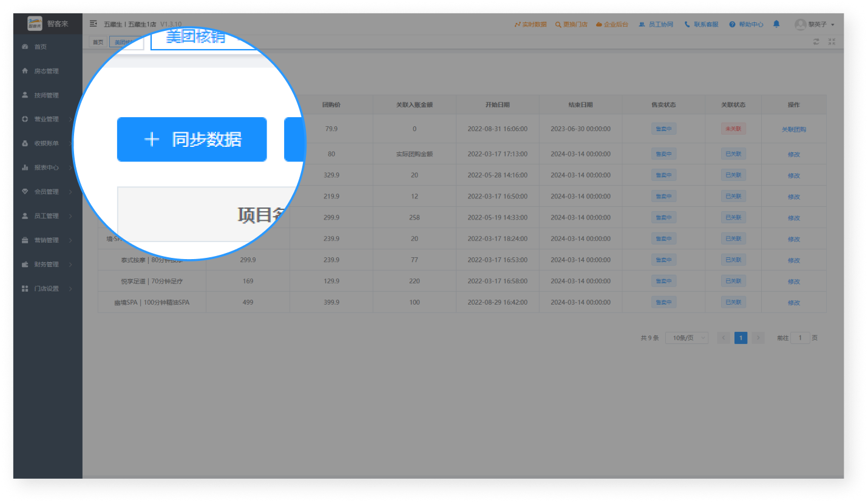Open 企业后台 link
This screenshot has width=868, height=503.
pyautogui.click(x=612, y=24)
